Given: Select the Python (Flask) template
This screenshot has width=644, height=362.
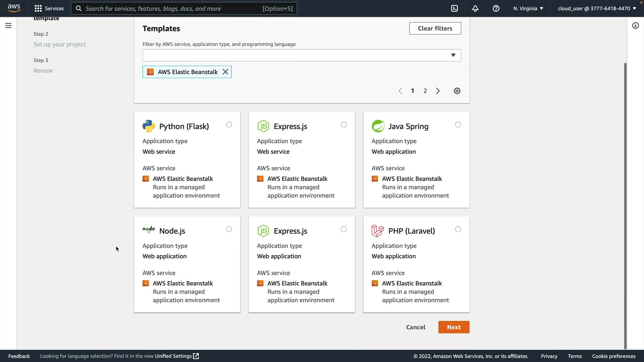Looking at the screenshot, I should (x=229, y=125).
